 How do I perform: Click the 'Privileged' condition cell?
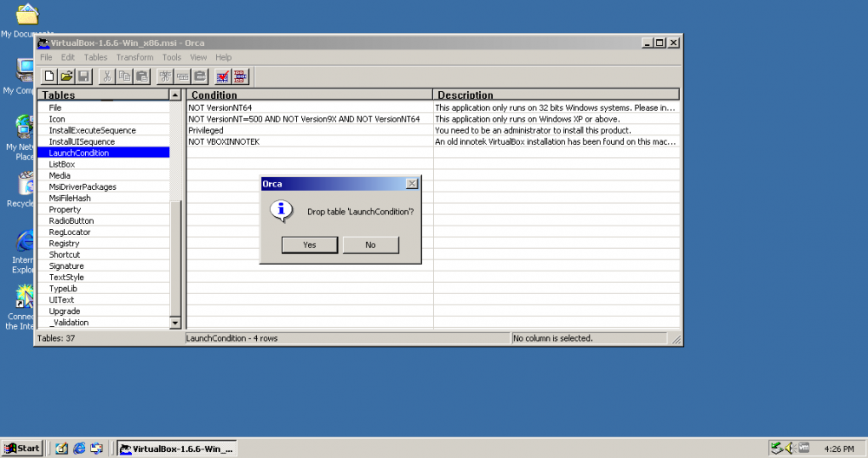tap(310, 130)
